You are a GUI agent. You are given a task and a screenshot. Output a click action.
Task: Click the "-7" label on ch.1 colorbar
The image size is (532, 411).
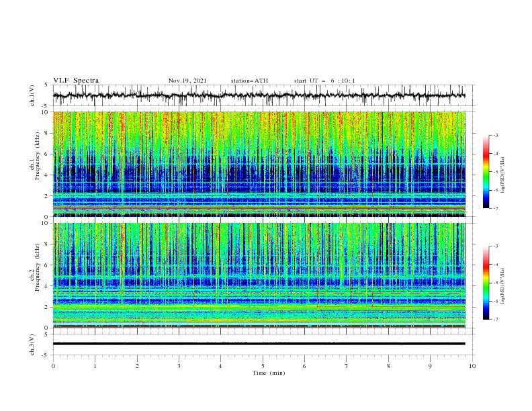(x=496, y=208)
